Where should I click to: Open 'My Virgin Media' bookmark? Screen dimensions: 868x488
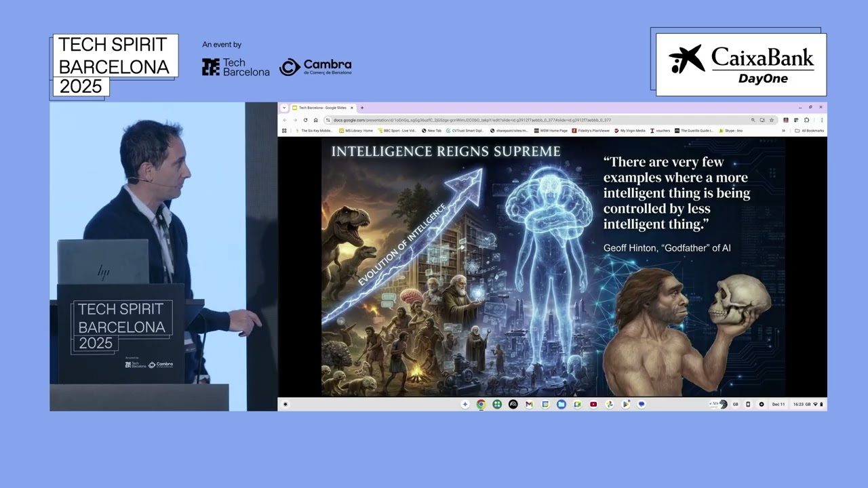coord(630,130)
